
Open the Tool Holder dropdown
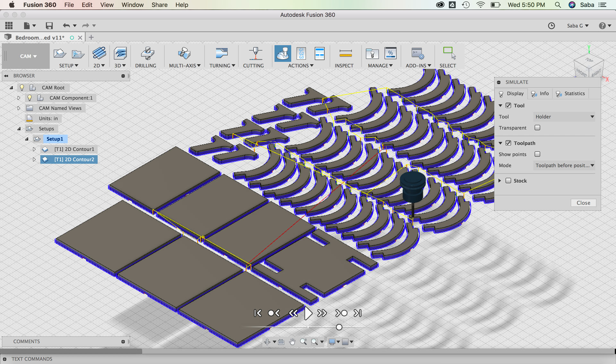click(x=564, y=117)
